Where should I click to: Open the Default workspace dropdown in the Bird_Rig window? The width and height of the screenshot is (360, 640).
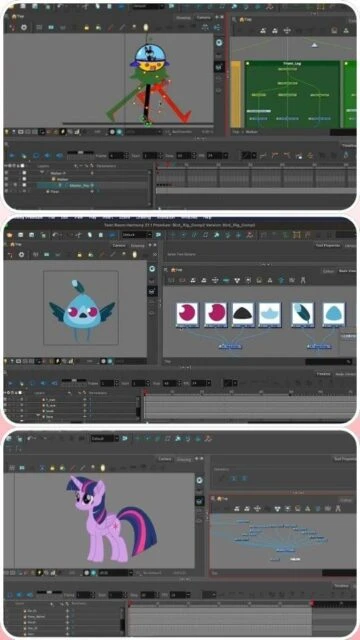(x=136, y=235)
